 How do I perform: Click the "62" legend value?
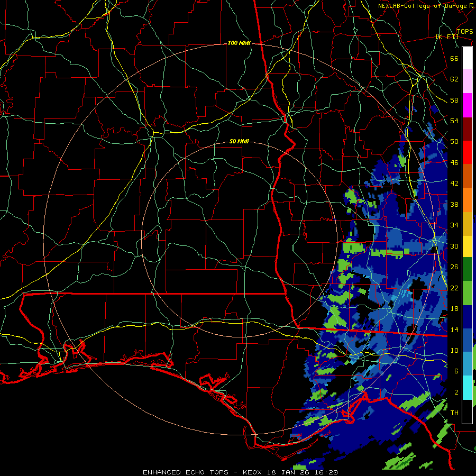coord(454,79)
